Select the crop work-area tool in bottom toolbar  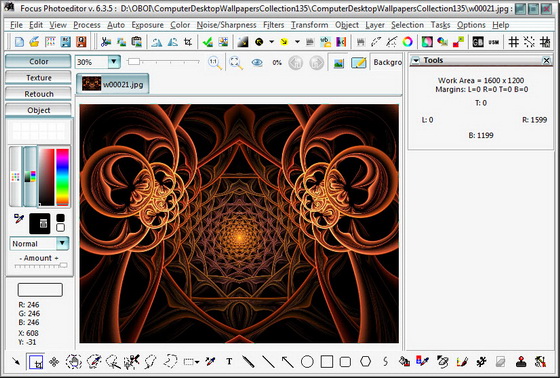(36, 362)
